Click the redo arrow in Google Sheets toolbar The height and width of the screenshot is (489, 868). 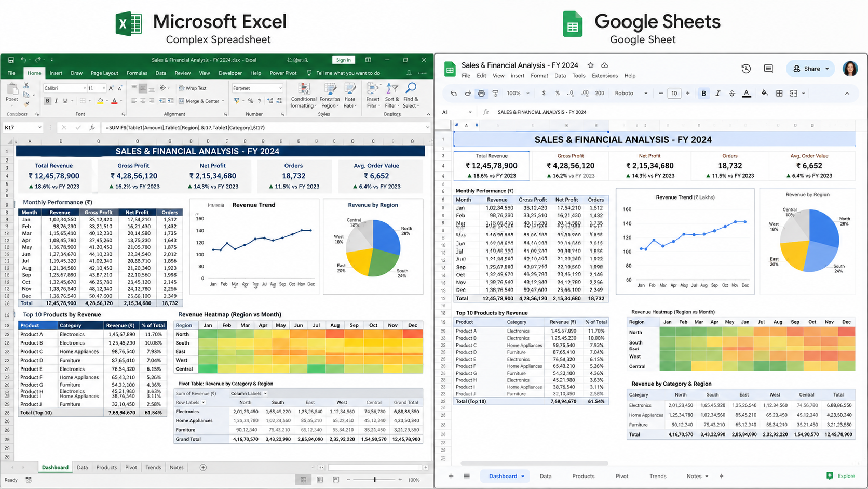click(467, 94)
